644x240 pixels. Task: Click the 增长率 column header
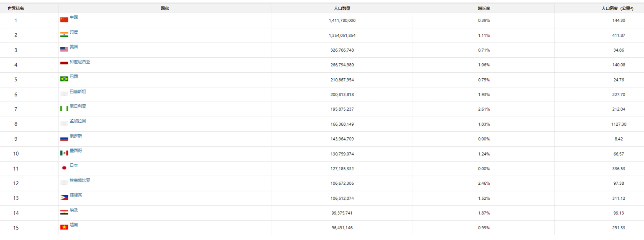[484, 8]
